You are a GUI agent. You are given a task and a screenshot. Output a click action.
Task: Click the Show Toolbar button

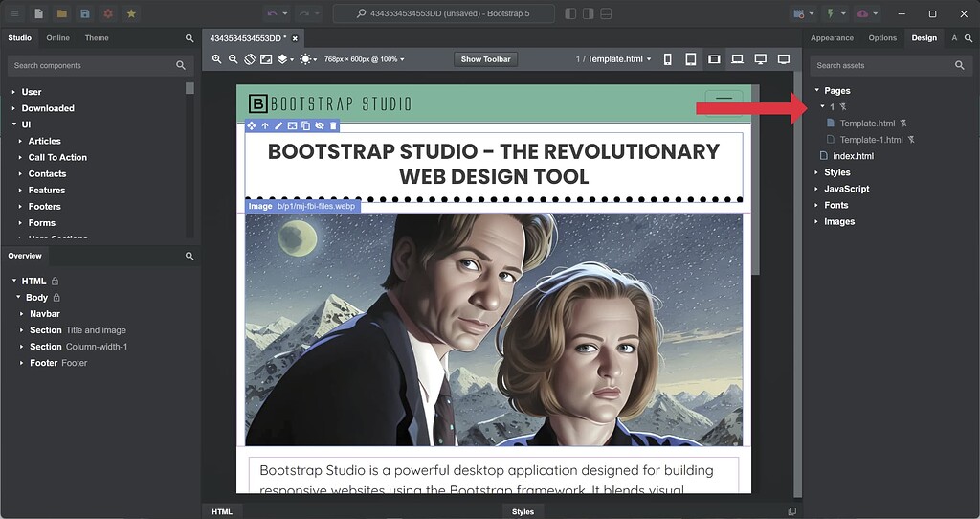(485, 59)
